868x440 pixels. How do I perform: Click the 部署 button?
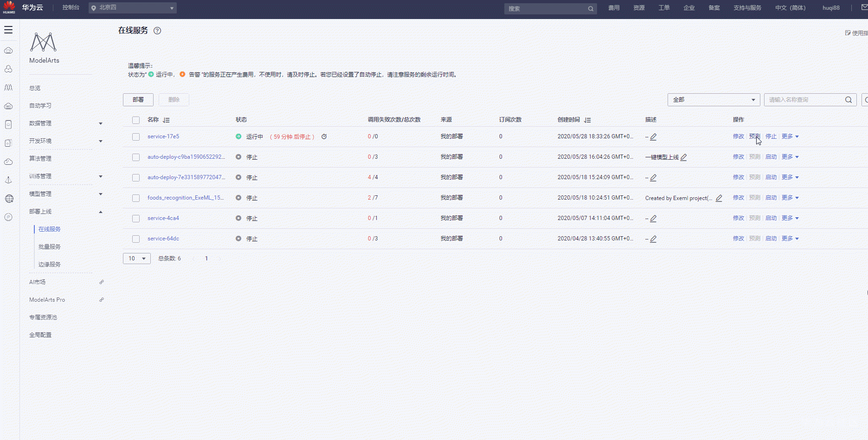[x=138, y=99]
